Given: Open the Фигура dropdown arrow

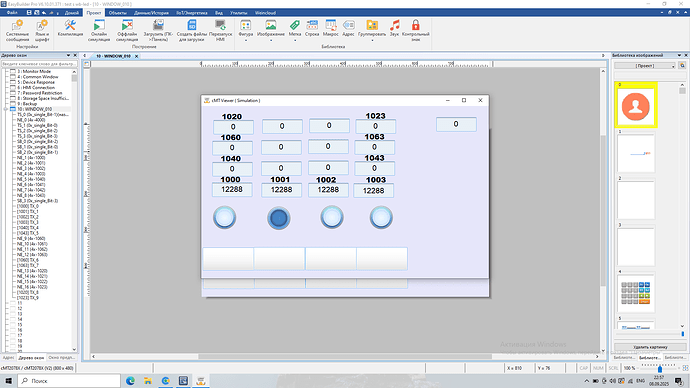Looking at the screenshot, I should [x=246, y=40].
